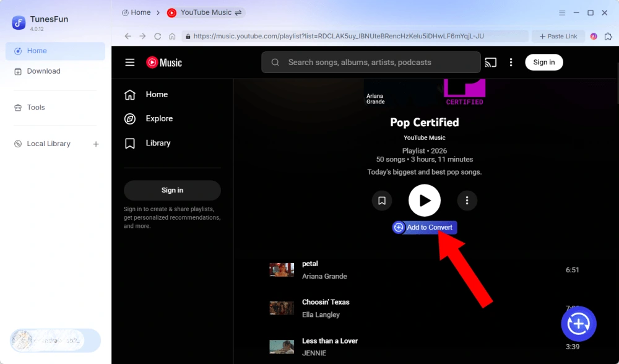Switch service via YouTube Music tab swap icon
619x364 pixels.
click(238, 12)
